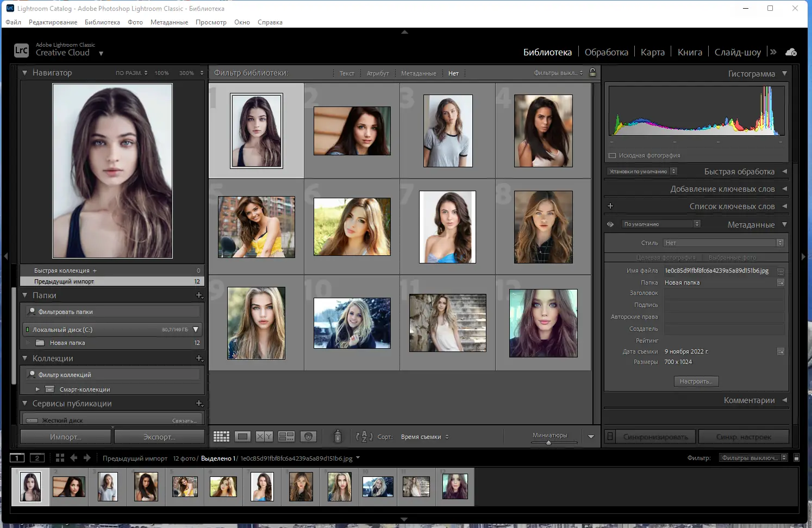Viewport: 812px width, 528px height.
Task: Switch to Loupe view in toolbar
Action: click(x=243, y=437)
